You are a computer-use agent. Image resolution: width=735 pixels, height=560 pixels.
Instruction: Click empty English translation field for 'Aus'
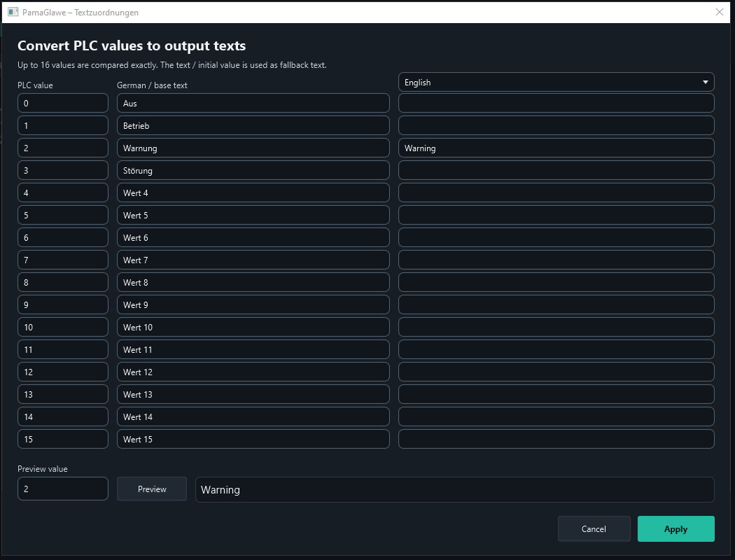pos(556,103)
